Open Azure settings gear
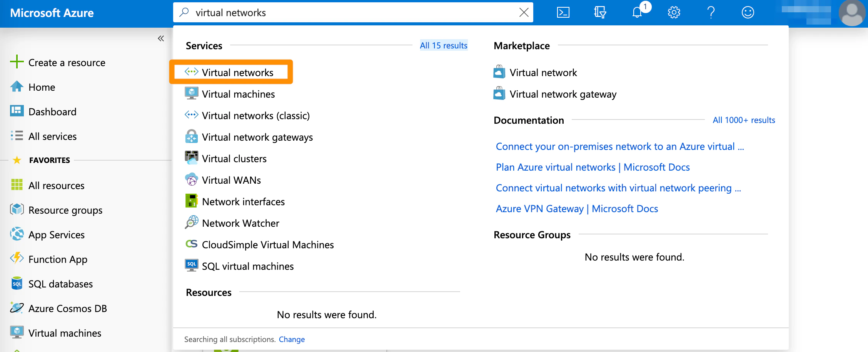Viewport: 868px width, 352px height. pos(674,12)
